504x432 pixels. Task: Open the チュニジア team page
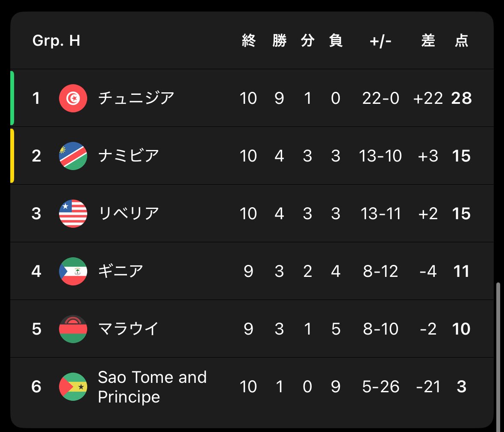pos(136,98)
